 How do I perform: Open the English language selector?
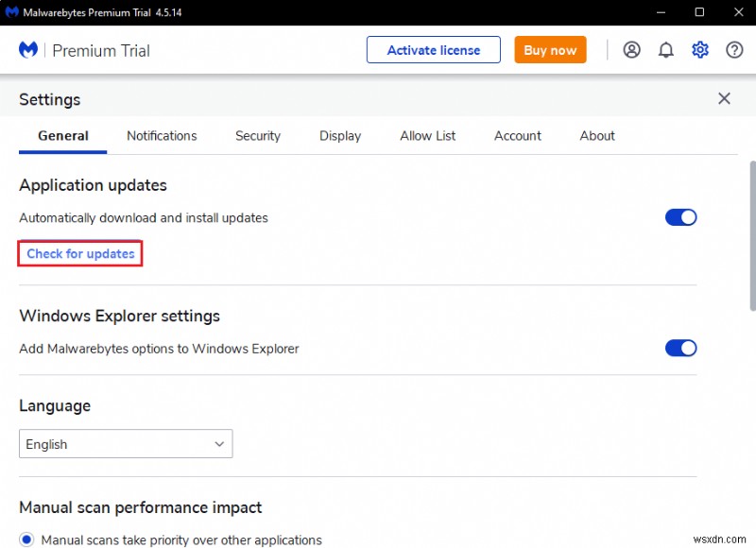(x=126, y=443)
